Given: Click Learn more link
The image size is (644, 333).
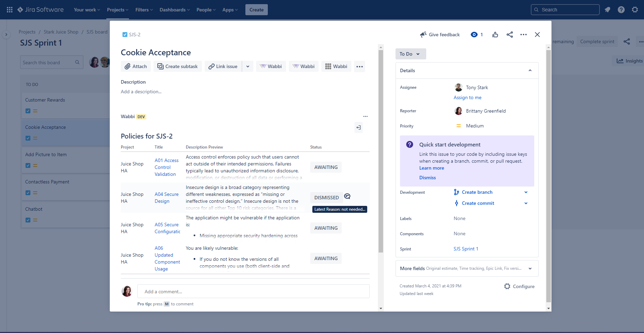Looking at the screenshot, I should [x=432, y=168].
